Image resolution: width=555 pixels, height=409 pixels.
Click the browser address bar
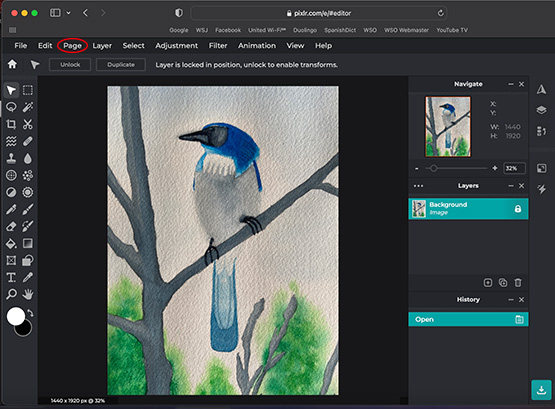tap(319, 13)
